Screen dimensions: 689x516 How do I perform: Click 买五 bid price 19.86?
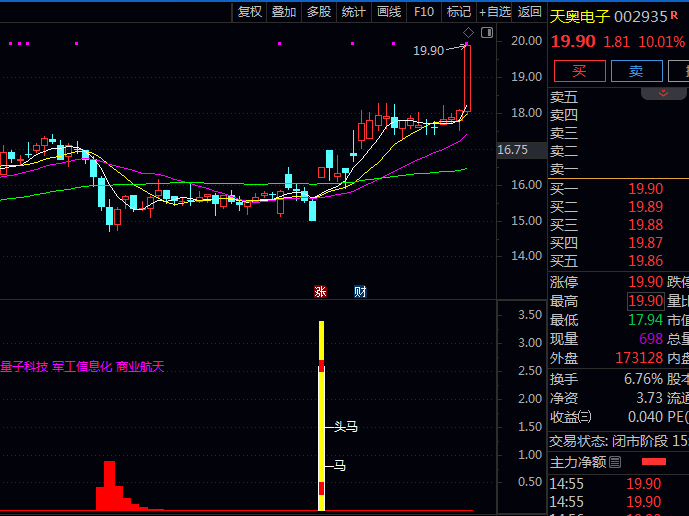[x=645, y=261]
